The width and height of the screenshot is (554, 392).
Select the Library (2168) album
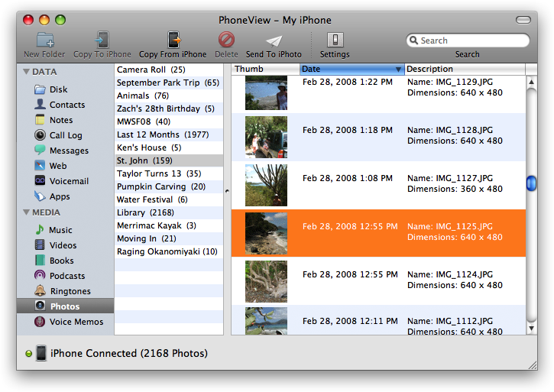point(169,212)
